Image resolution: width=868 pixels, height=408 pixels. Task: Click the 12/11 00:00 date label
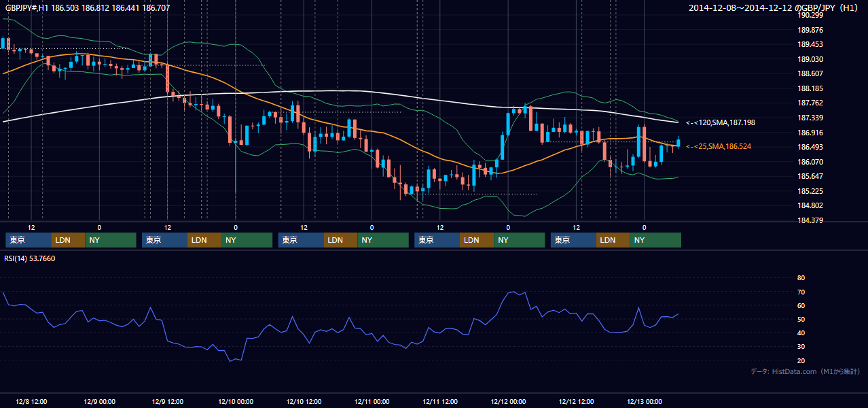pos(372,401)
